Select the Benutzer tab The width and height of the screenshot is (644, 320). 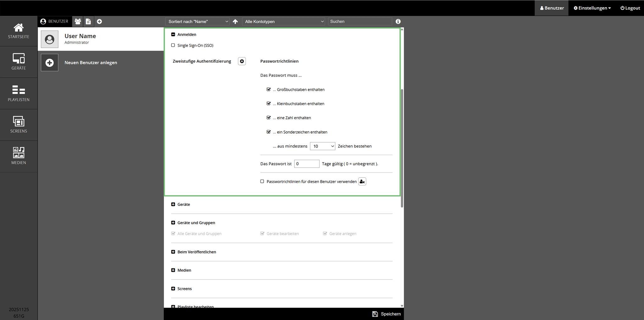click(54, 21)
